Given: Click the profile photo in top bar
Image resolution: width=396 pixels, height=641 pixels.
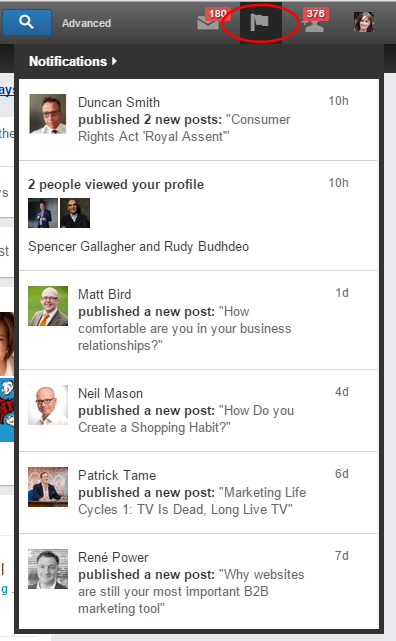Looking at the screenshot, I should tap(364, 22).
